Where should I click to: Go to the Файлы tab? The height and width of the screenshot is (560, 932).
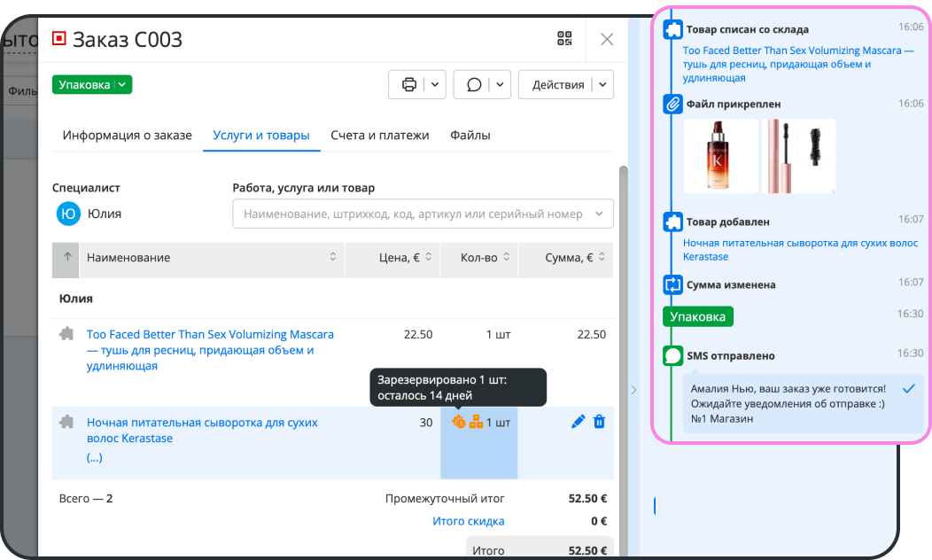(x=470, y=135)
